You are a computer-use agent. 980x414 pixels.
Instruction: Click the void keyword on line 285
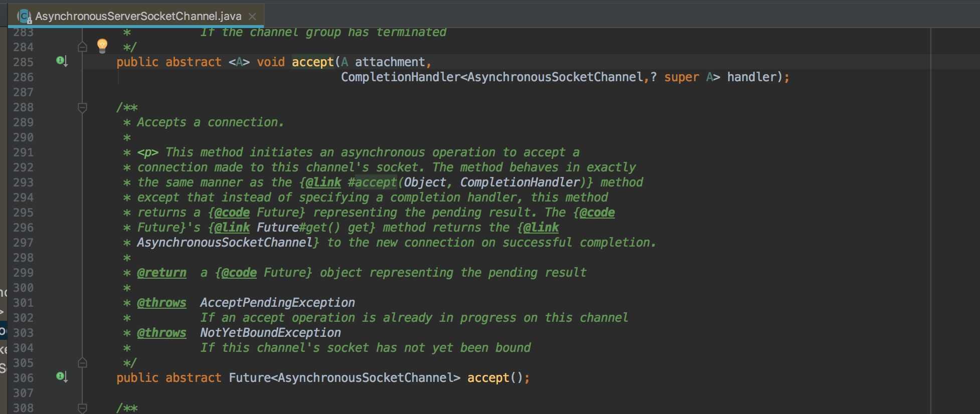(x=271, y=62)
